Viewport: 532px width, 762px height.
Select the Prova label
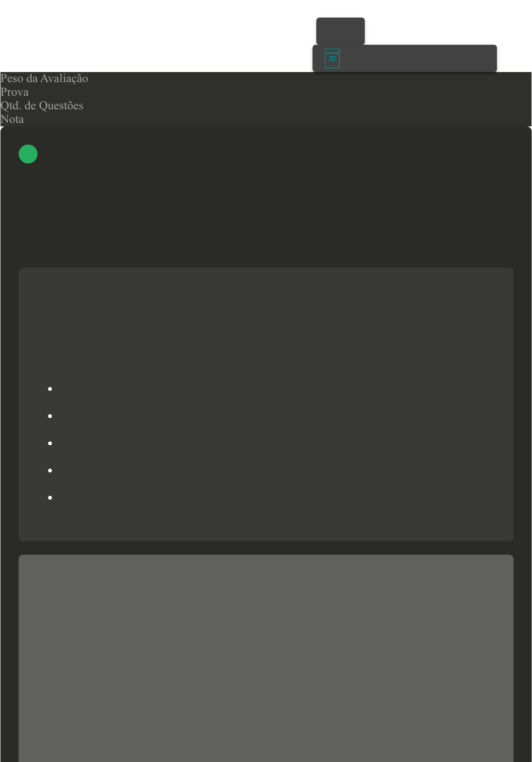click(15, 92)
